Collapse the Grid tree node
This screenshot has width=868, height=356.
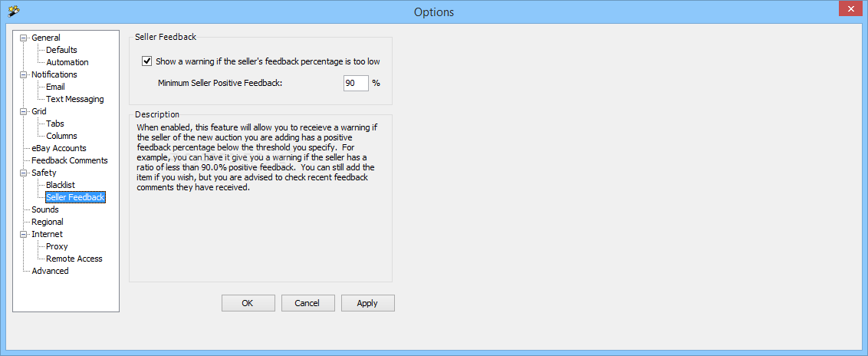[x=24, y=111]
